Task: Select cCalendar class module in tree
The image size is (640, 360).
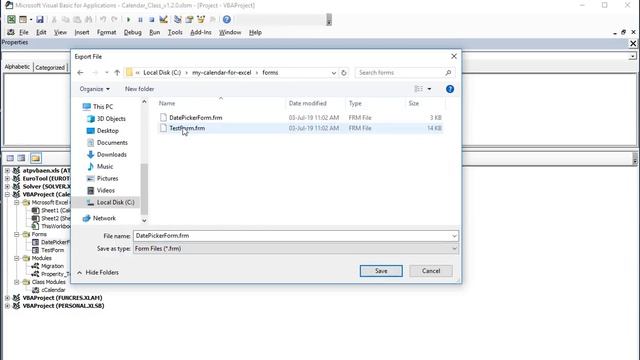Action: click(53, 290)
